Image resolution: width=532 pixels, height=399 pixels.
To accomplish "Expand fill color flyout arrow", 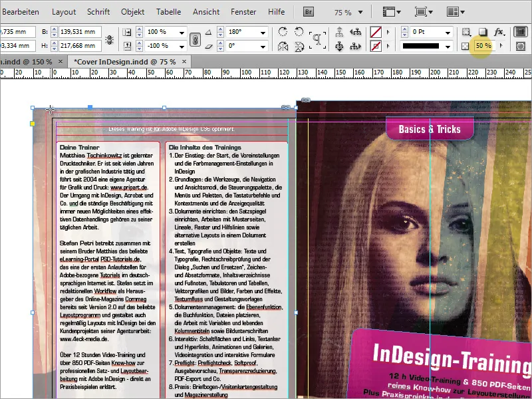I will coord(388,32).
